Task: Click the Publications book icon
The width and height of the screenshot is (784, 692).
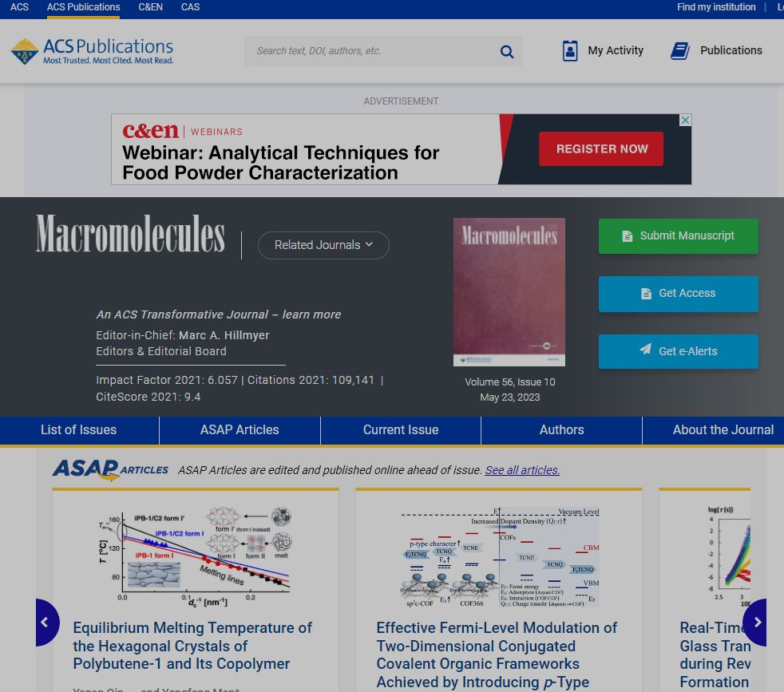Action: [679, 50]
